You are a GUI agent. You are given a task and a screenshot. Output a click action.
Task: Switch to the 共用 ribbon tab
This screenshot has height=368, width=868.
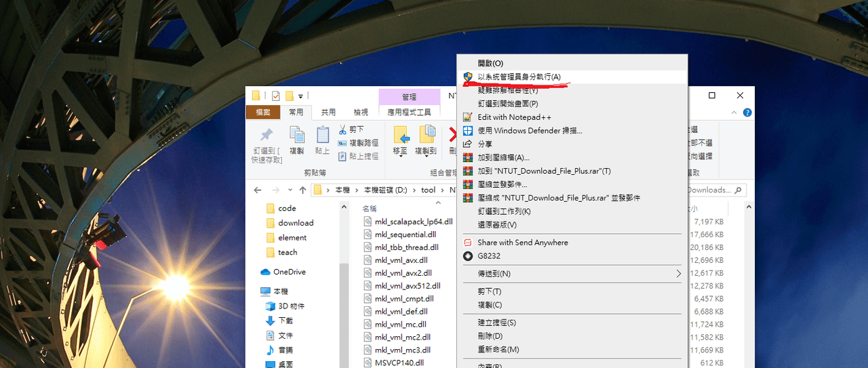(x=328, y=113)
